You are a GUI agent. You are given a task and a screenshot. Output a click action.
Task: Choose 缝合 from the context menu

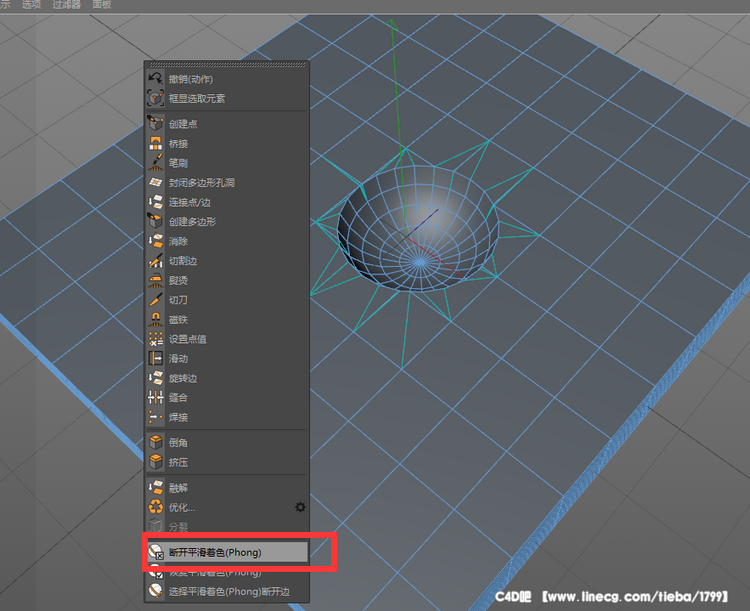tap(226, 398)
